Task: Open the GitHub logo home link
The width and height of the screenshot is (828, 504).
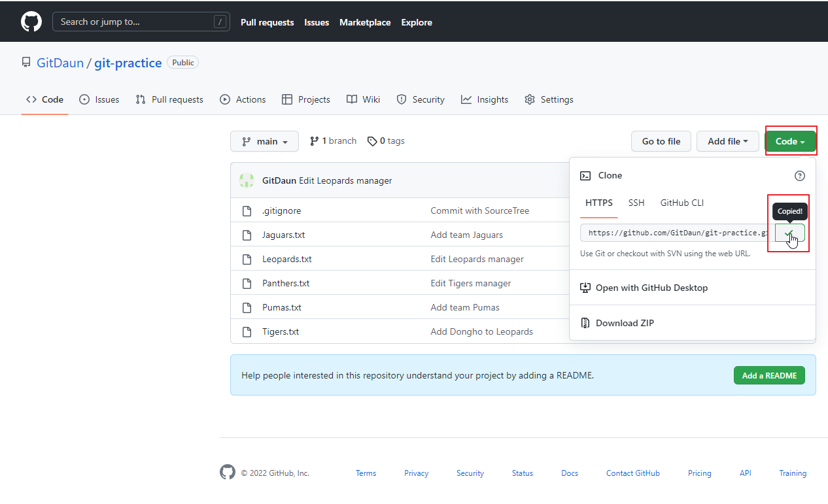Action: tap(31, 22)
